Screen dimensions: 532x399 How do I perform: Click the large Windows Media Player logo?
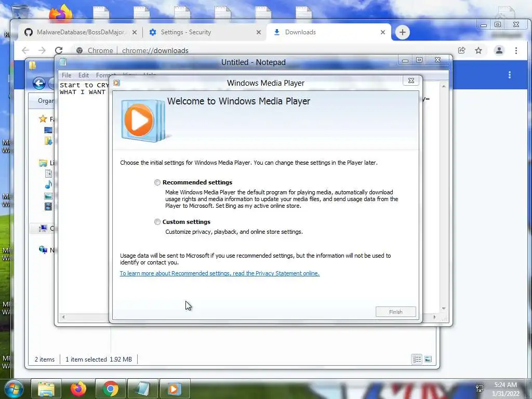click(x=143, y=120)
